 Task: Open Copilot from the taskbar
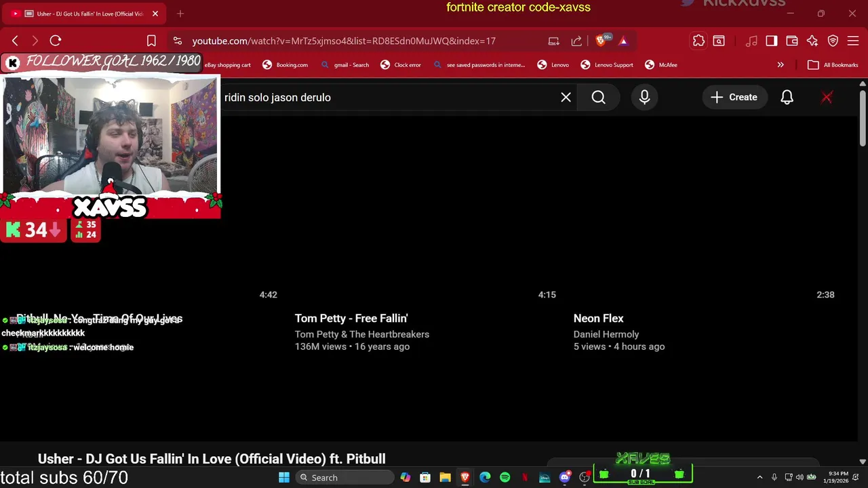coord(405,477)
